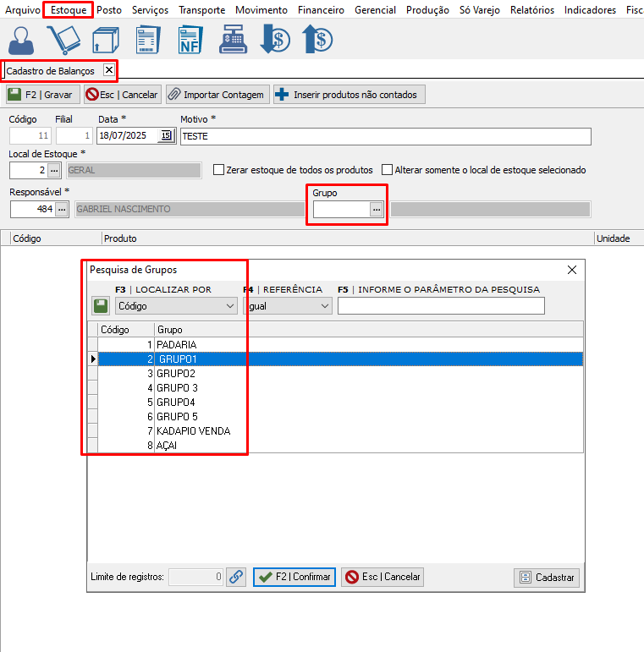644x652 pixels.
Task: Click the up-arrow dollar icon
Action: tap(316, 40)
